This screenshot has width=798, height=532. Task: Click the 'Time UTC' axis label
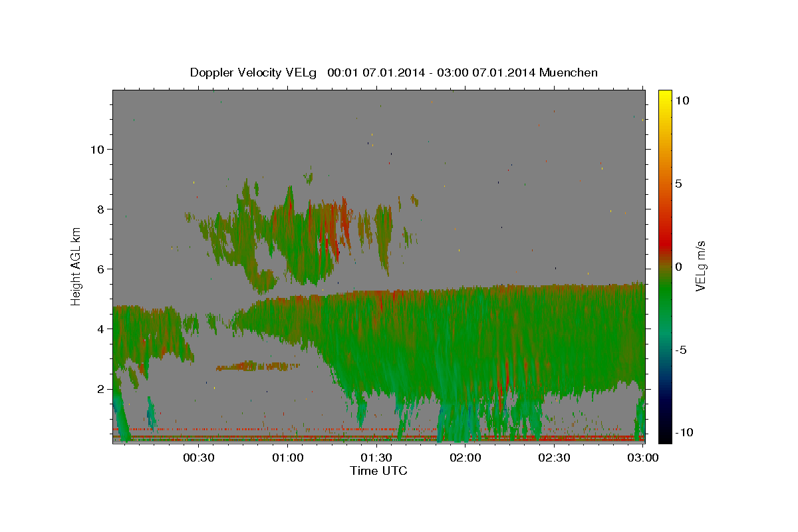coord(378,471)
